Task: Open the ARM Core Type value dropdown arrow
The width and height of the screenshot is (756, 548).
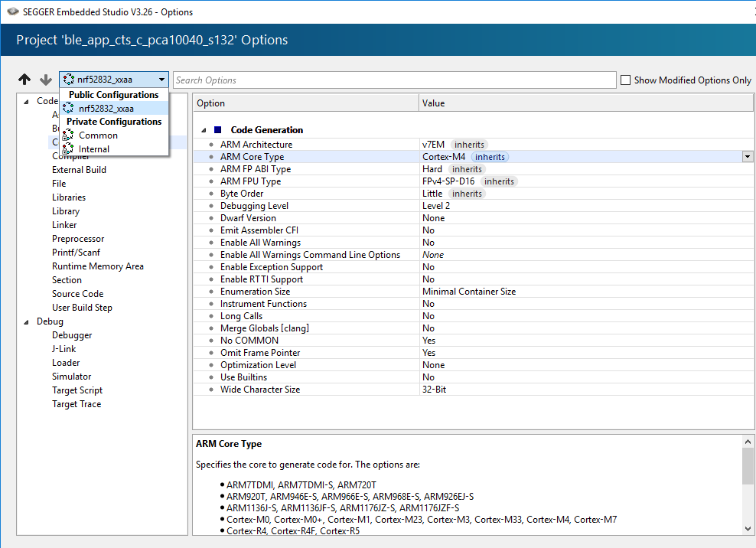Action: point(748,157)
